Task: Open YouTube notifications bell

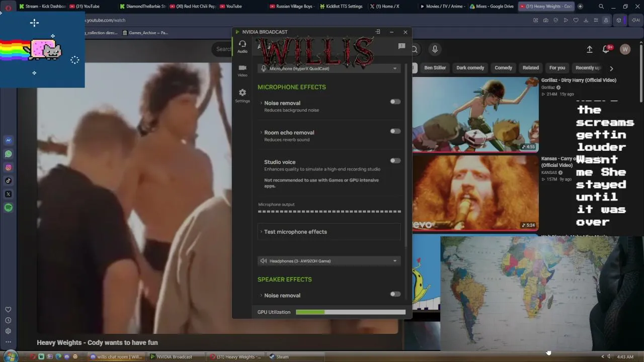Action: [x=606, y=49]
